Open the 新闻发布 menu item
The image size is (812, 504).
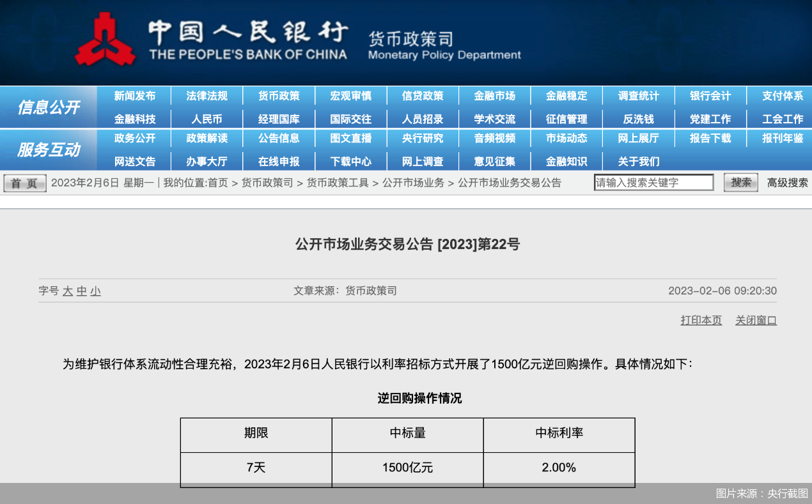135,96
